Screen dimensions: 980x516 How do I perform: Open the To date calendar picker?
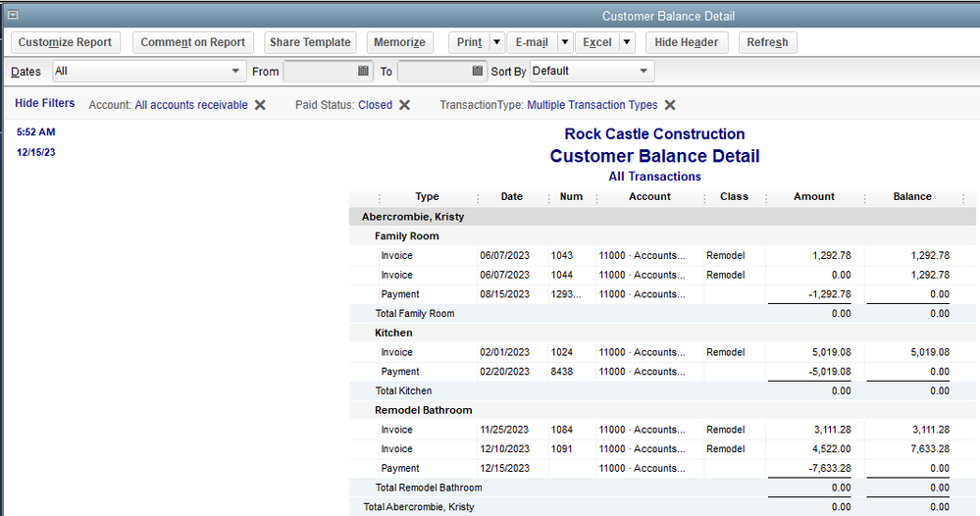coord(478,71)
